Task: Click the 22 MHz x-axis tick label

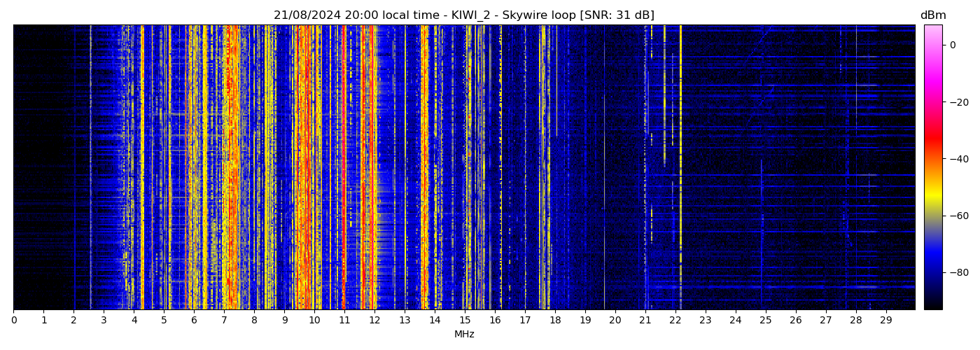Action: pos(675,321)
